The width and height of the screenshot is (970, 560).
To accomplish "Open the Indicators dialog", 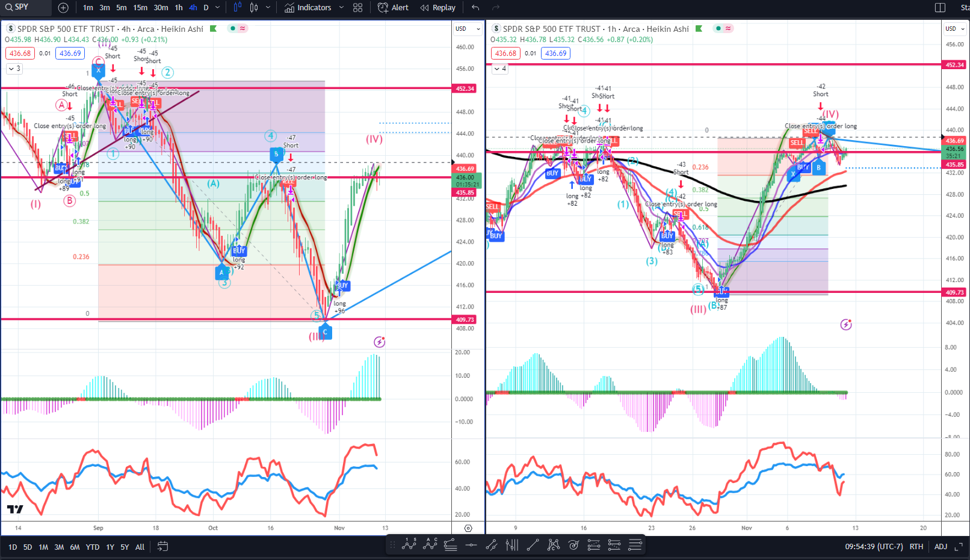I will click(308, 8).
